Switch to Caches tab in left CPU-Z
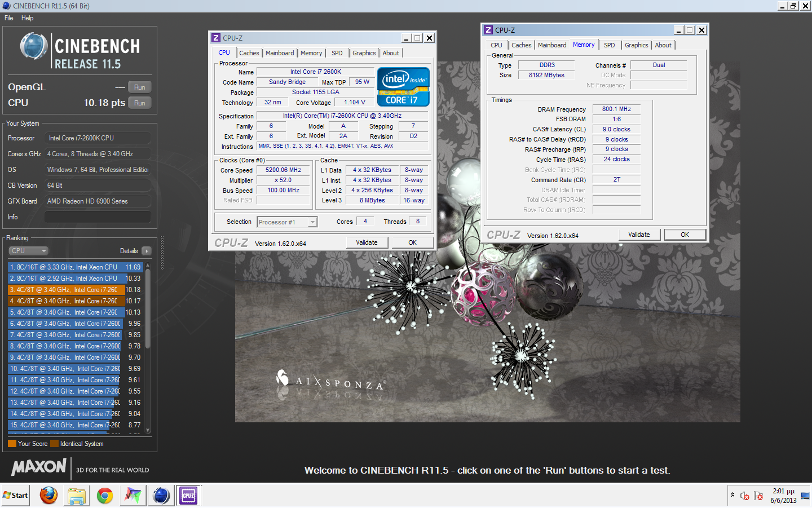 249,53
